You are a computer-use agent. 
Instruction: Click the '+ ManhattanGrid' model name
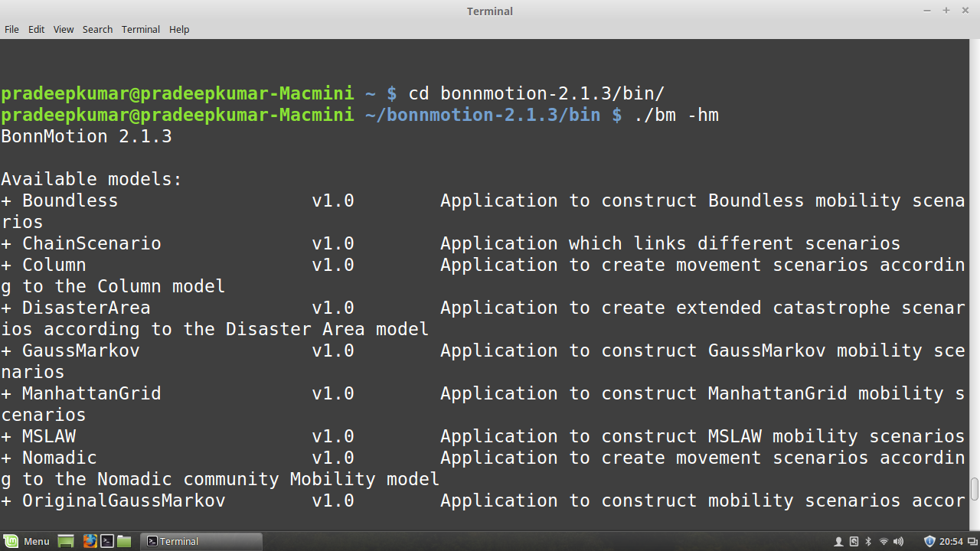[81, 393]
